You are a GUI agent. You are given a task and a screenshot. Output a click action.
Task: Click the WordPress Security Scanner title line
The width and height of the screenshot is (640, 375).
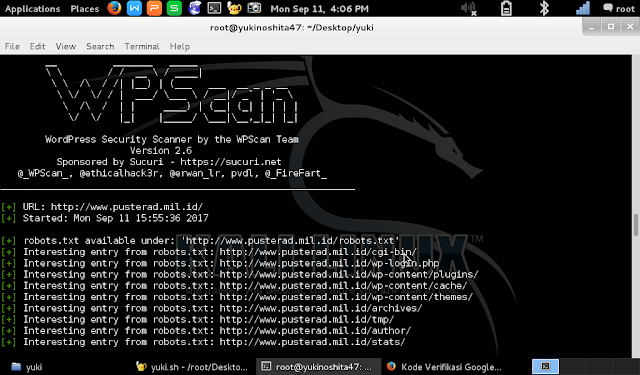tap(172, 140)
